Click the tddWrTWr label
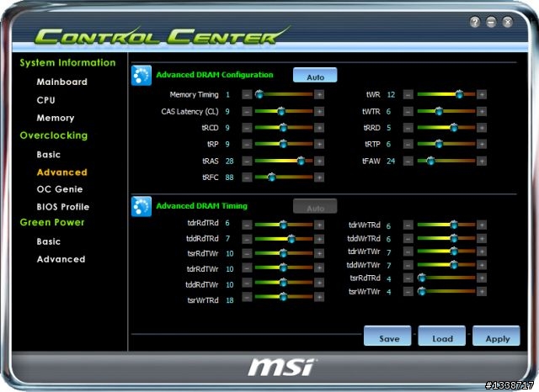 (x=363, y=265)
